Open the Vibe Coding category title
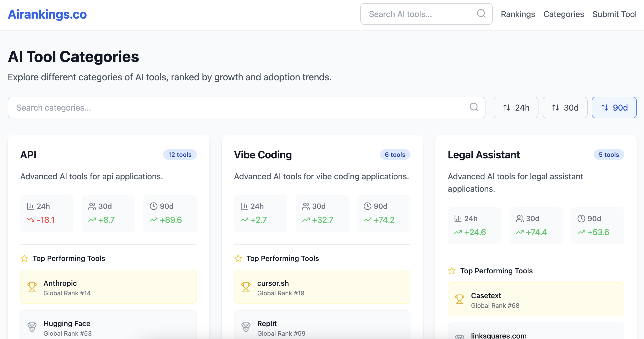Screen dimensions: 644x339 [263, 155]
